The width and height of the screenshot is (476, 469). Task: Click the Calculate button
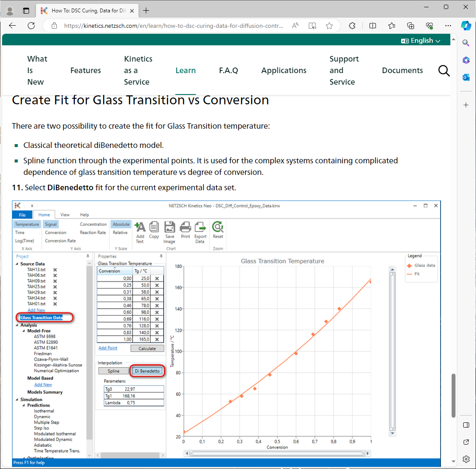[x=147, y=348]
